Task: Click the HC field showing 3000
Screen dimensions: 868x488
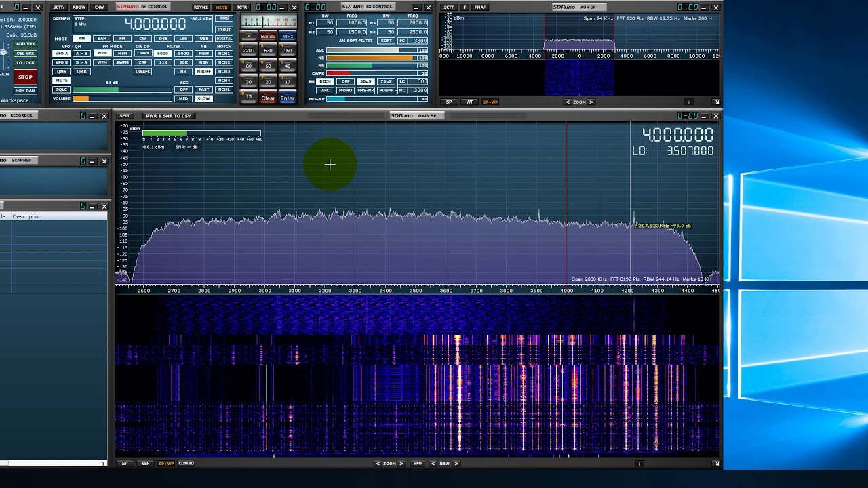Action: pyautogui.click(x=418, y=90)
